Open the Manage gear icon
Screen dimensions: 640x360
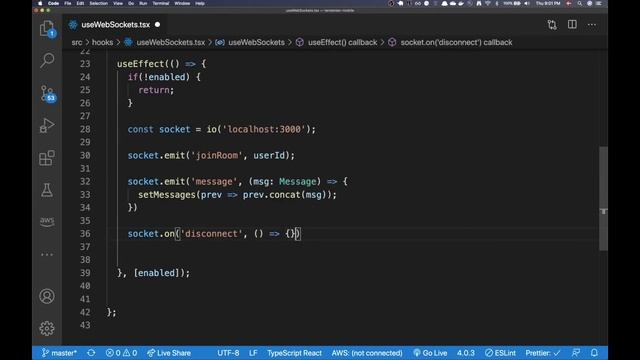pyautogui.click(x=47, y=328)
